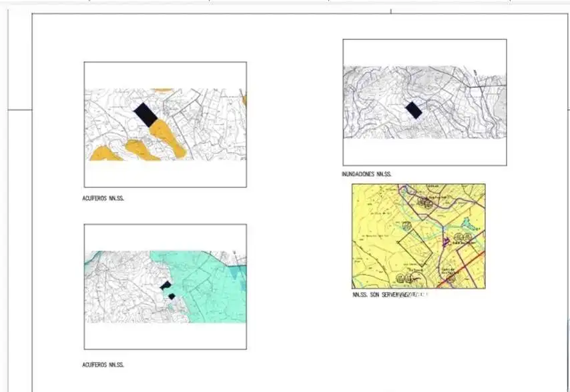Open the yellow Son Servera zoning map
Viewport: 570px width, 392px height.
click(418, 236)
